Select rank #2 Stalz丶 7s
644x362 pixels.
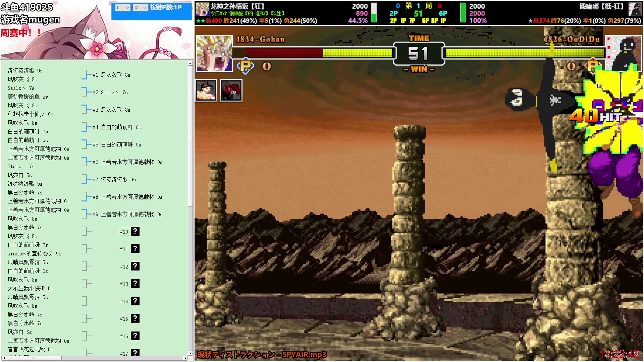point(110,93)
